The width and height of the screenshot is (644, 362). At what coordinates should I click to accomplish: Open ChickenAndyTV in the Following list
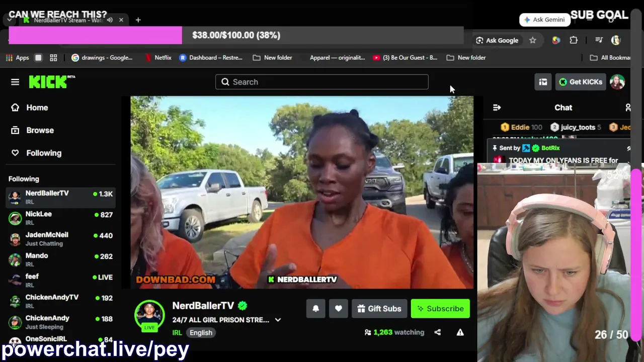click(60, 302)
